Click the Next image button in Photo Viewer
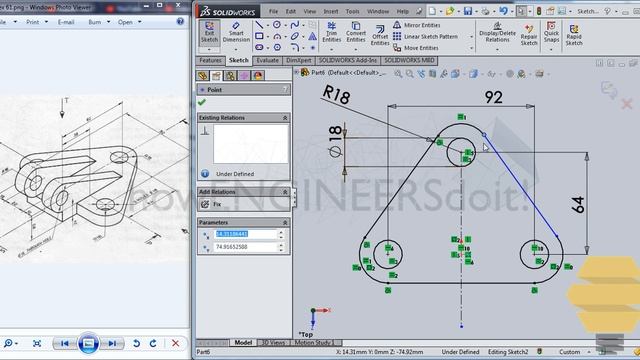Screen dimensions: 640x360 click(112, 344)
